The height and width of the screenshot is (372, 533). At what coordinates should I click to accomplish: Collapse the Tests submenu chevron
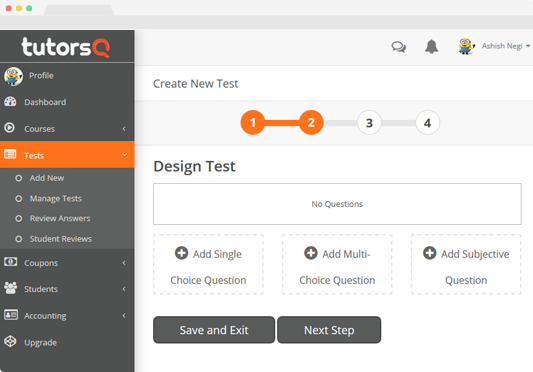click(x=124, y=155)
